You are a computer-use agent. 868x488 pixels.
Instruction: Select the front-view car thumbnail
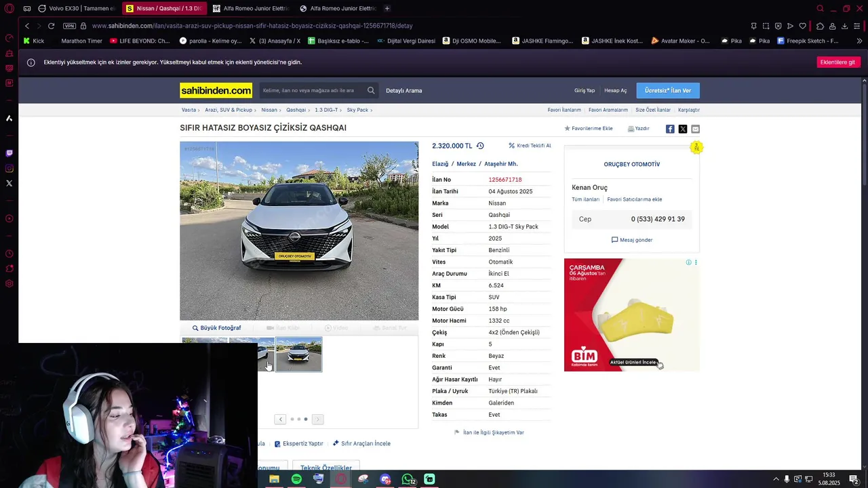(x=299, y=354)
